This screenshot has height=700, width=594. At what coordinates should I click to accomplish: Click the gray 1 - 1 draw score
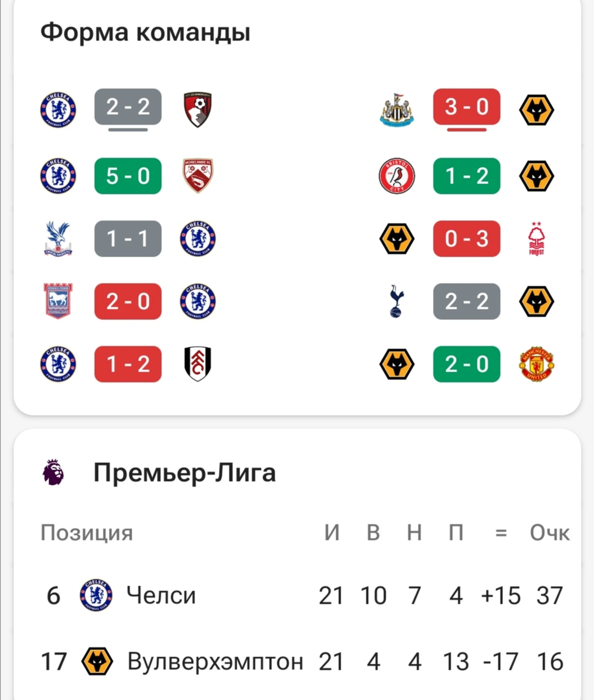[x=128, y=238]
